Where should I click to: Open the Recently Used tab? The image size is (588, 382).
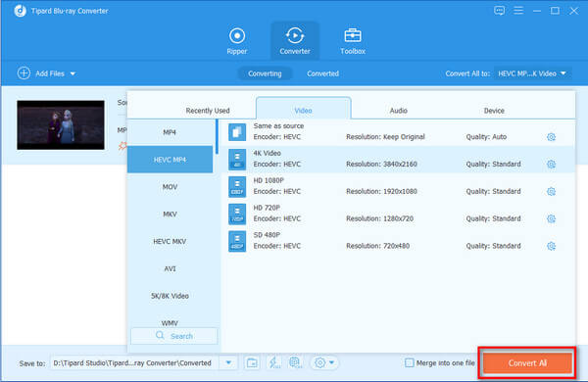[208, 111]
